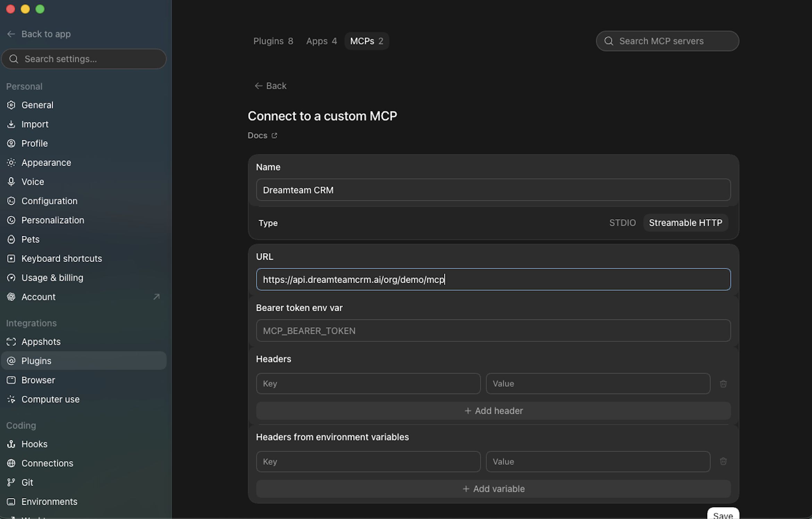Screen dimensions: 812x519
Task: Click the Computer use cursor icon
Action: pyautogui.click(x=11, y=399)
